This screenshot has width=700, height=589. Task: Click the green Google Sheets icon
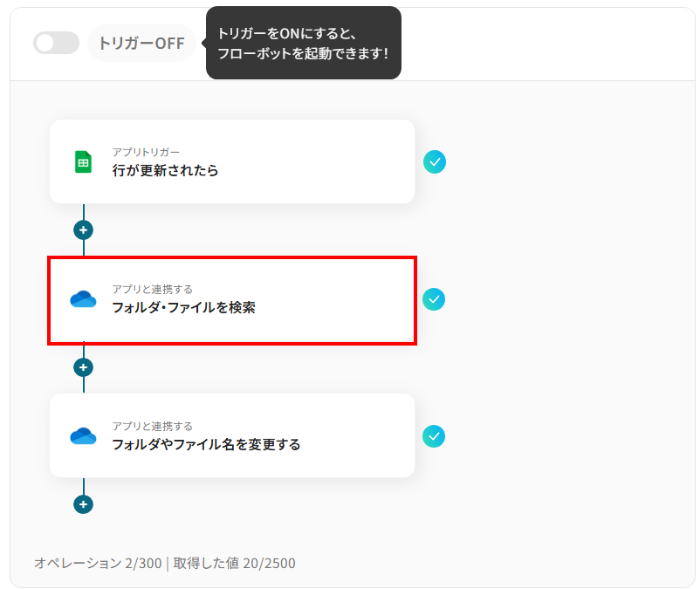[83, 161]
